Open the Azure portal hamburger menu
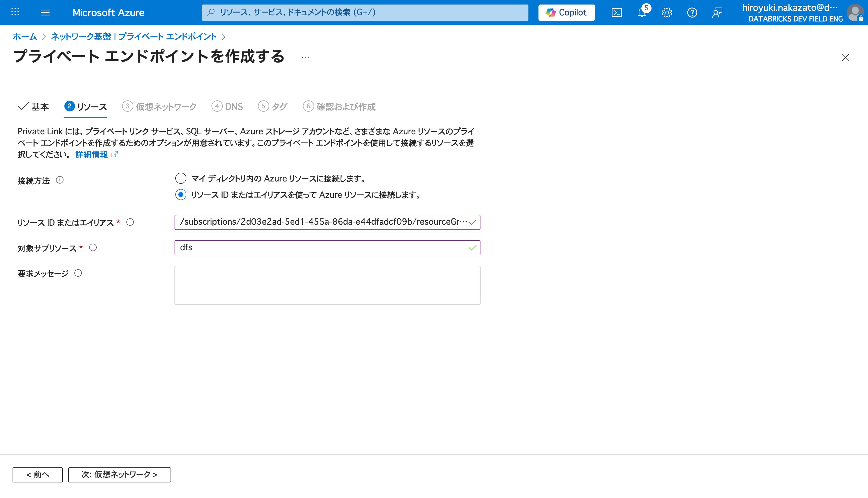868x498 pixels. coord(45,13)
